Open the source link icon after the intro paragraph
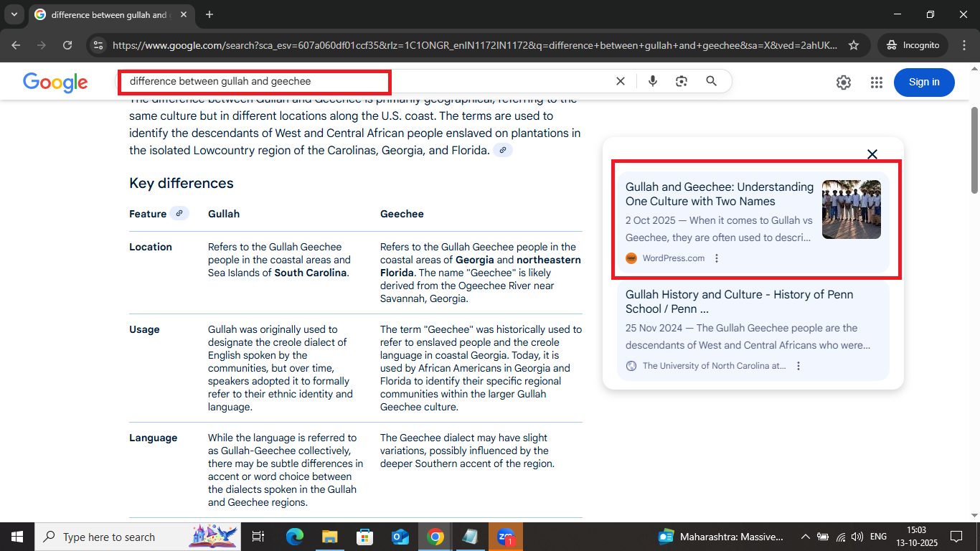The height and width of the screenshot is (551, 980). pos(503,150)
